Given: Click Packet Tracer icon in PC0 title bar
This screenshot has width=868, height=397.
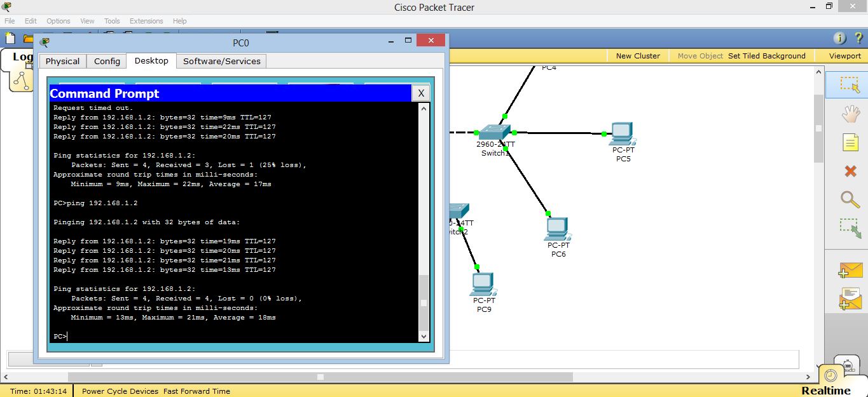Looking at the screenshot, I should (45, 43).
